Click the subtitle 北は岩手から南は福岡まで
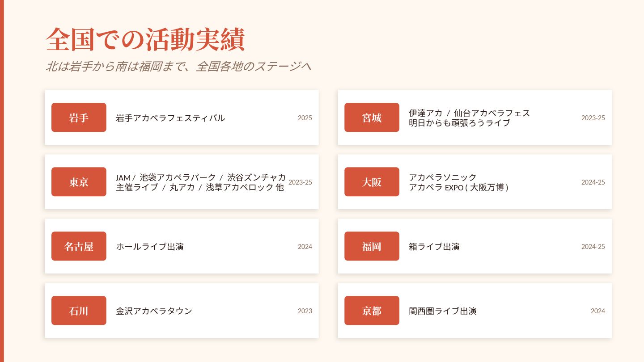This screenshot has height=362, width=644. [115, 67]
